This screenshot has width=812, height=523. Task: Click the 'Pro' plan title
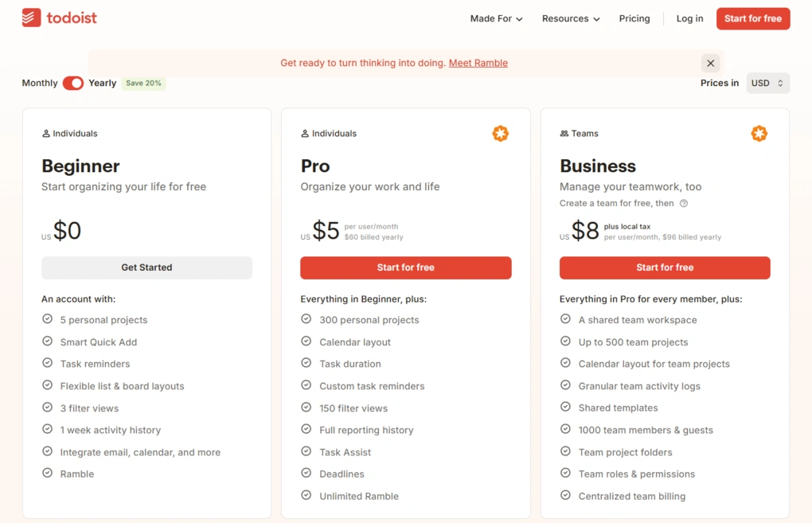[x=315, y=166]
